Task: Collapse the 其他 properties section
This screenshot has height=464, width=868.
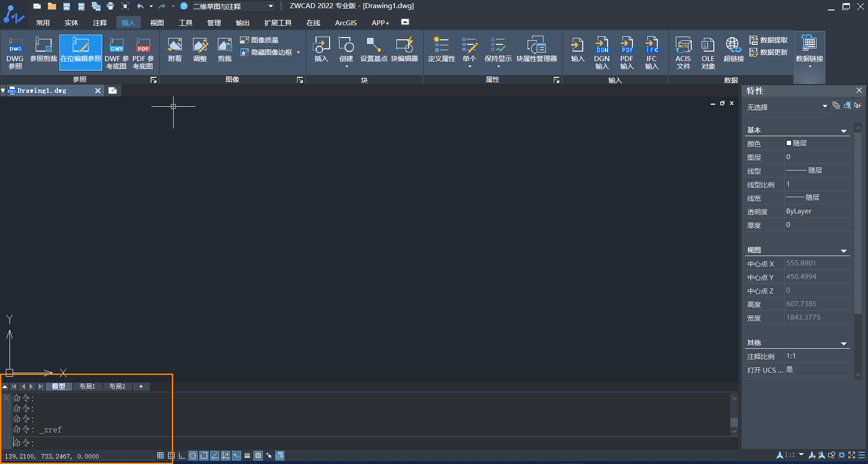Action: 844,344
